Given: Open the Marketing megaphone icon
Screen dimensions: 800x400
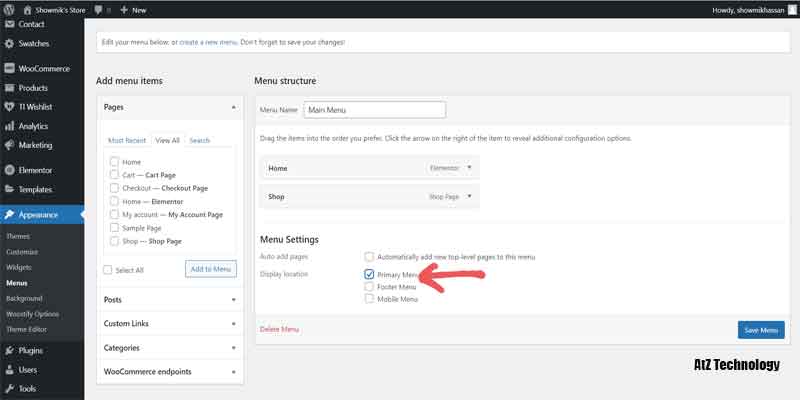Looking at the screenshot, I should point(9,145).
